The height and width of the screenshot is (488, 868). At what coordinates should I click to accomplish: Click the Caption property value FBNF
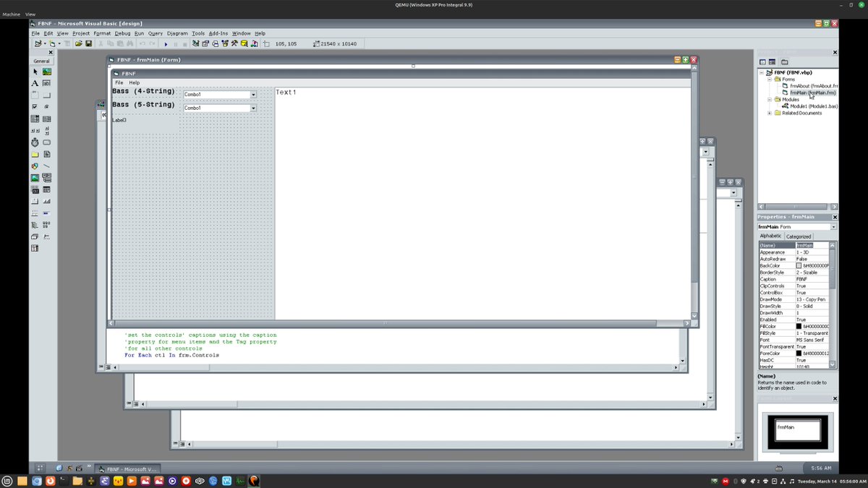812,279
